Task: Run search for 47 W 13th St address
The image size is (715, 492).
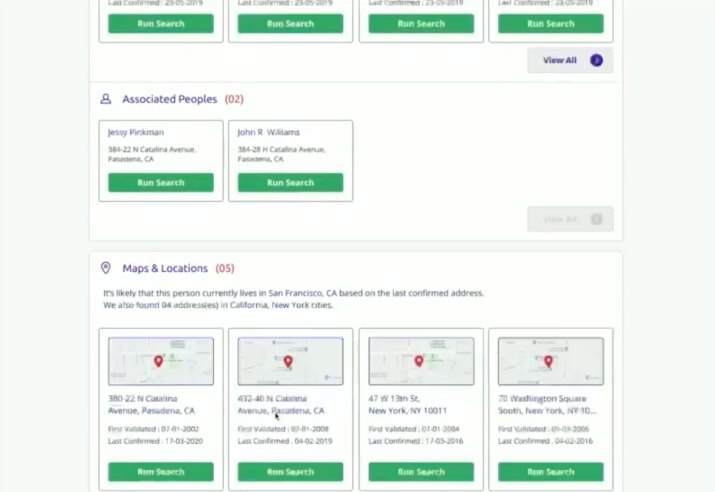Action: (x=421, y=472)
